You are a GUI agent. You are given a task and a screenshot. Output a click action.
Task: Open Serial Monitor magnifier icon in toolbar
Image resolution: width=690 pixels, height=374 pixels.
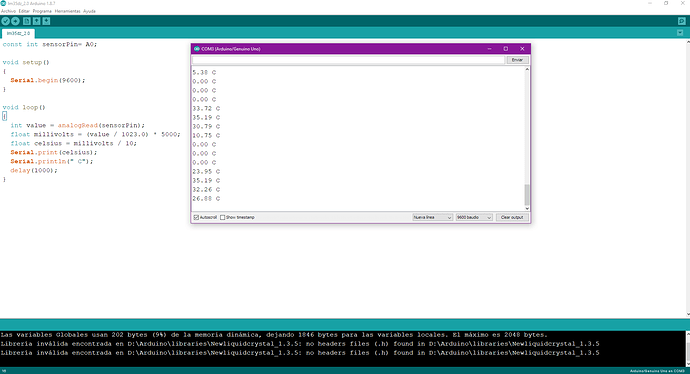click(x=681, y=21)
